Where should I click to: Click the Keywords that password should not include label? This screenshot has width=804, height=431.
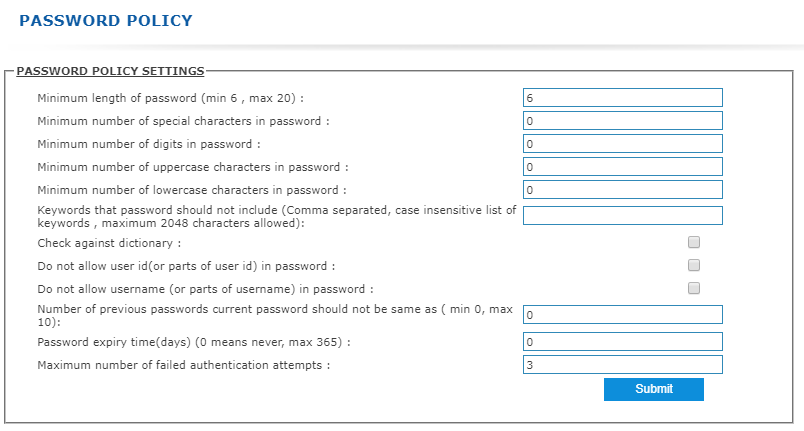pos(277,217)
